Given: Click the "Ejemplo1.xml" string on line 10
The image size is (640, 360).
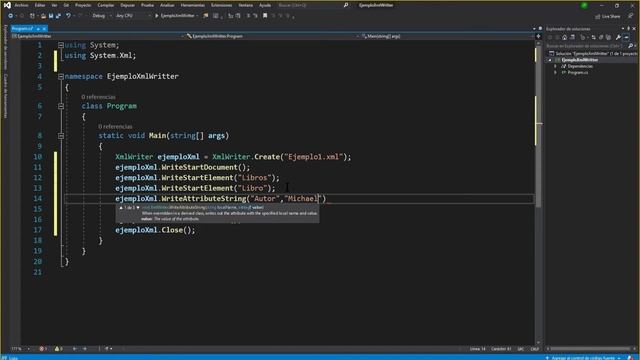Looking at the screenshot, I should click(313, 157).
